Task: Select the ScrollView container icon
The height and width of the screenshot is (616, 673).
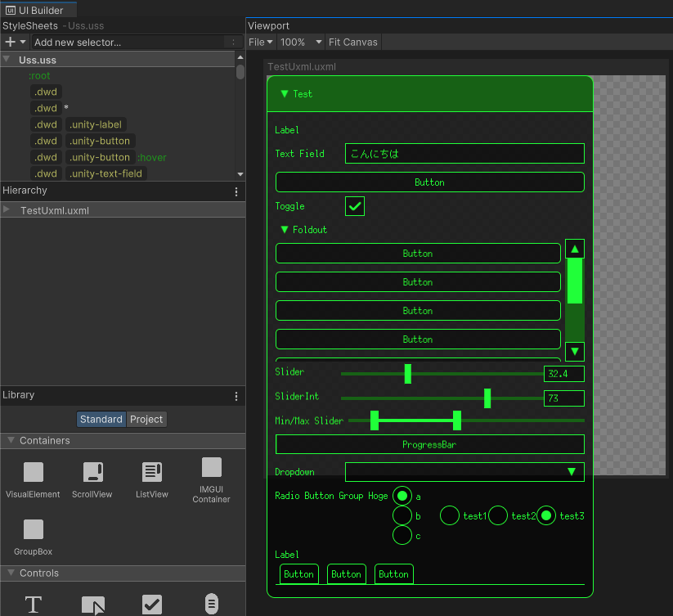Action: tap(92, 473)
